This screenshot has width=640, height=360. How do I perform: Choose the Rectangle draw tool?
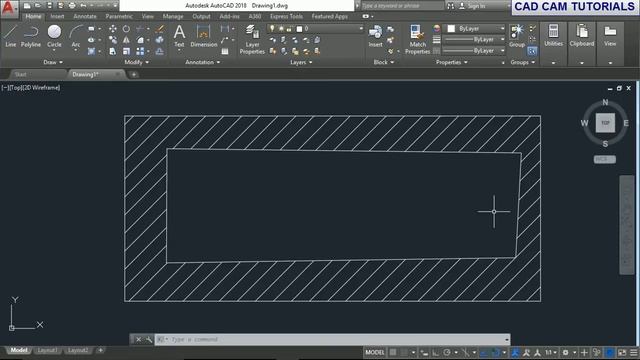[x=91, y=29]
